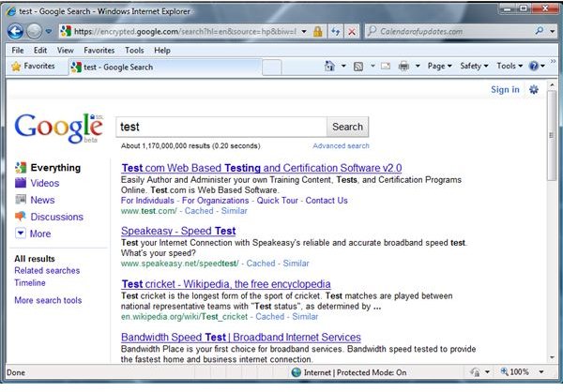Click the scrollbar down arrow
Screen dimensions: 563x392
pyautogui.click(x=552, y=357)
